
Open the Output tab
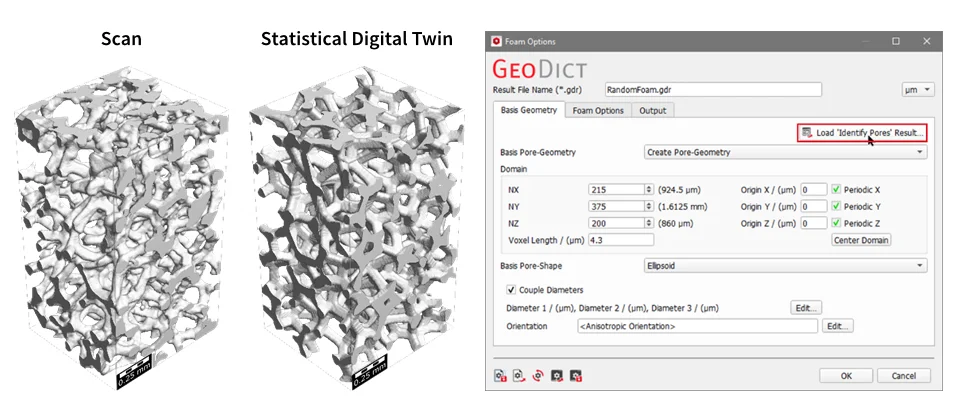point(653,111)
